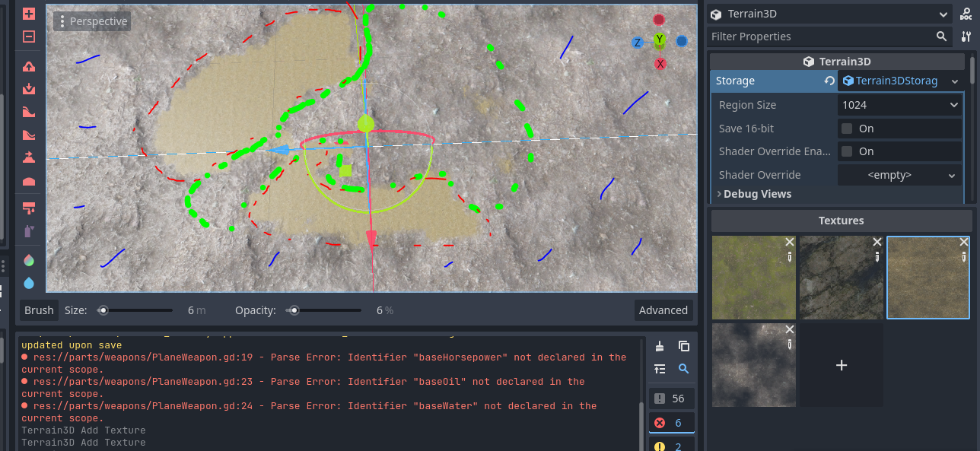Screen dimensions: 980x451
Task: Expand the Debug Views section
Action: (x=756, y=194)
